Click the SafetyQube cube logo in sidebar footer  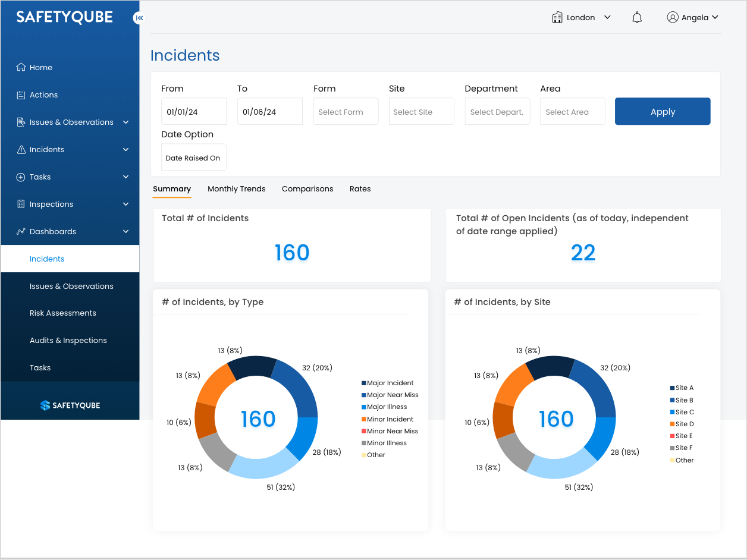pyautogui.click(x=45, y=405)
